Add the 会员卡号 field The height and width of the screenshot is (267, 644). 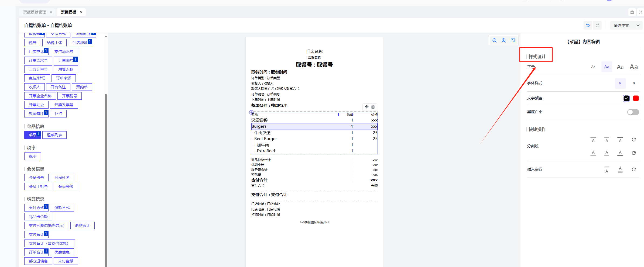click(x=36, y=178)
